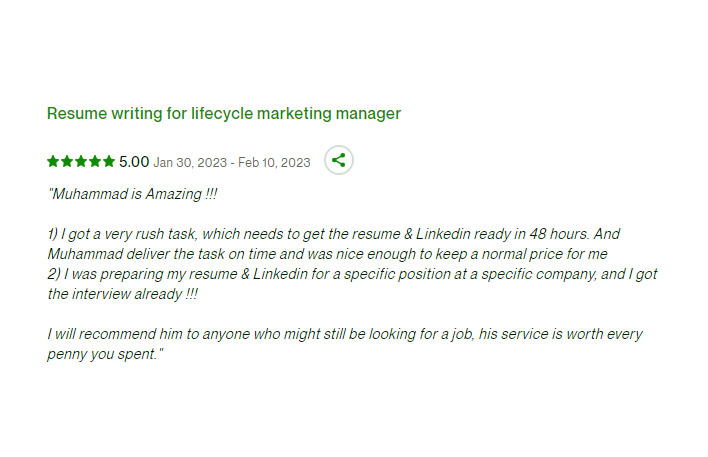Click the Jan 30, 2023 start date
Viewport: 708px width, 457px height.
pyautogui.click(x=190, y=163)
